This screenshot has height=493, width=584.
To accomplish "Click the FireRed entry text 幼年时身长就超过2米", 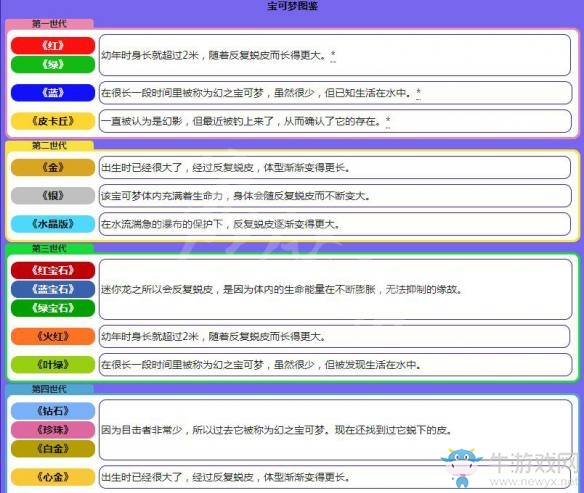I will [150, 337].
